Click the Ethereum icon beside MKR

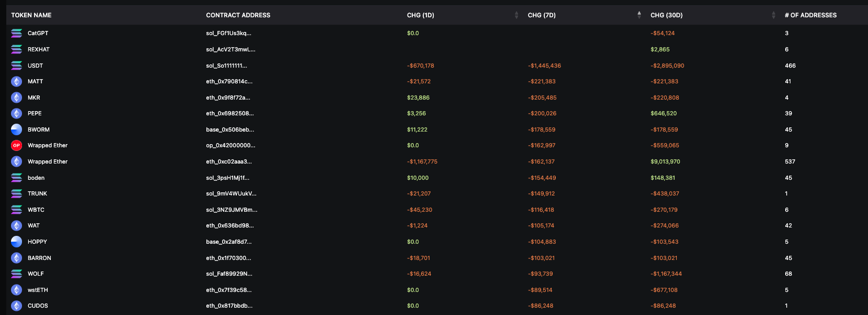tap(17, 97)
